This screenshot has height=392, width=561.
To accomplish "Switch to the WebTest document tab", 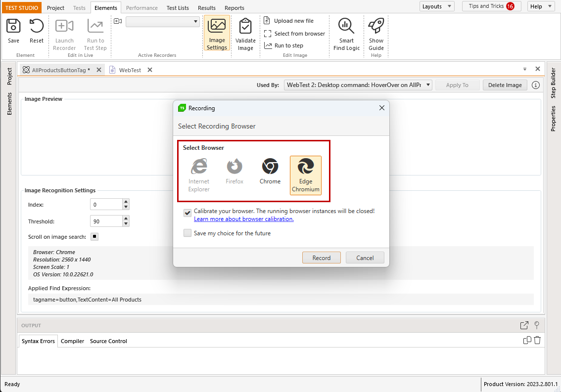I will pos(130,70).
